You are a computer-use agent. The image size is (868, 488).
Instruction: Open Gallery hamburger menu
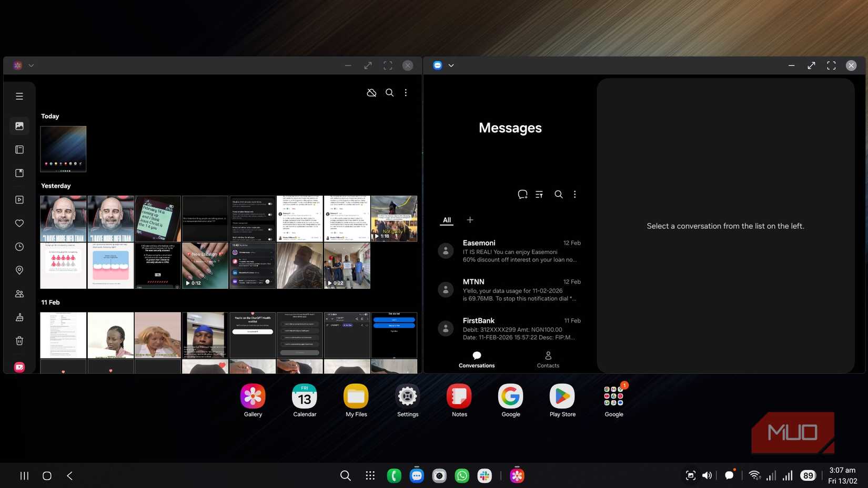click(x=19, y=96)
